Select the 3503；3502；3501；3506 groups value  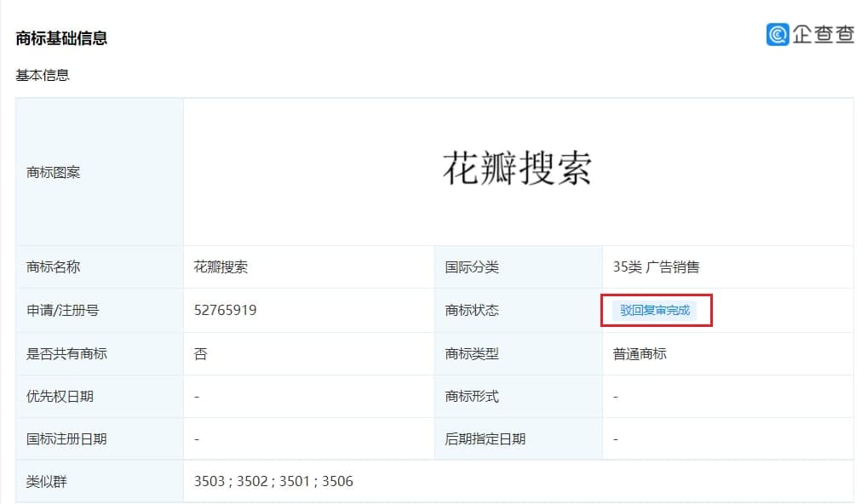click(x=273, y=481)
